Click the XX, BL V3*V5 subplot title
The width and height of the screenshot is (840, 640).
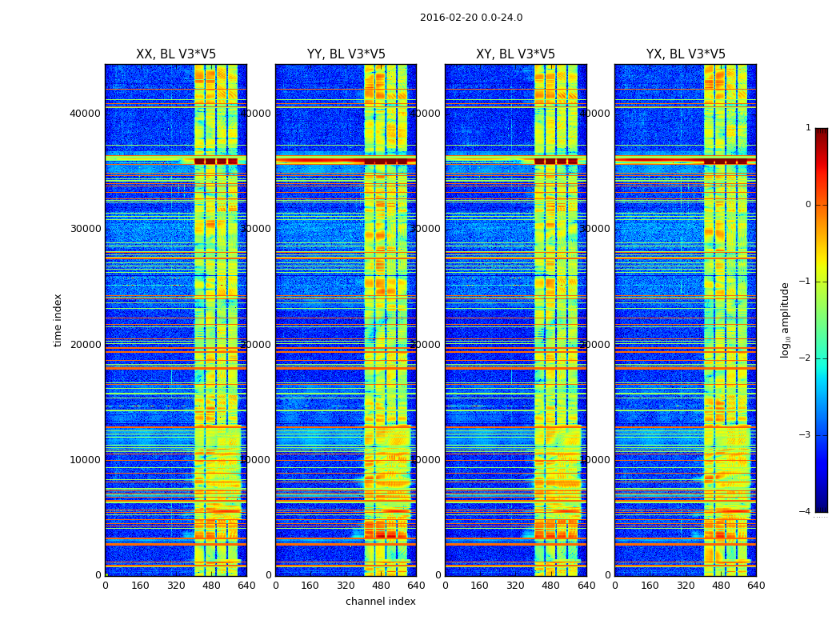(176, 54)
